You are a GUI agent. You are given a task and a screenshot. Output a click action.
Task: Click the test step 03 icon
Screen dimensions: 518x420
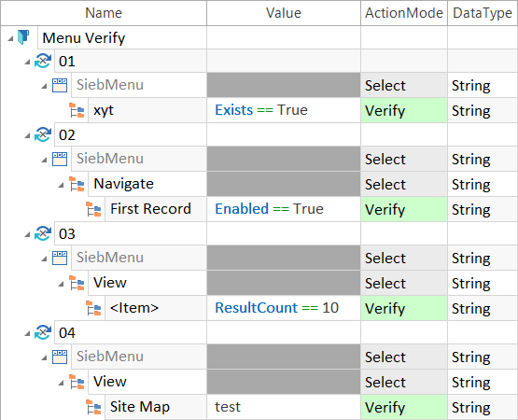pos(43,233)
